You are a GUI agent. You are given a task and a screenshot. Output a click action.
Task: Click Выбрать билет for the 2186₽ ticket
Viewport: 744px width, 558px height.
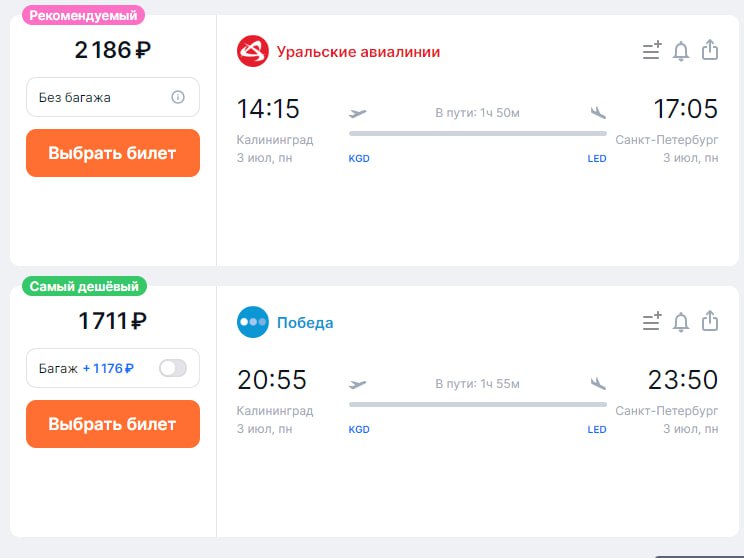pyautogui.click(x=113, y=153)
